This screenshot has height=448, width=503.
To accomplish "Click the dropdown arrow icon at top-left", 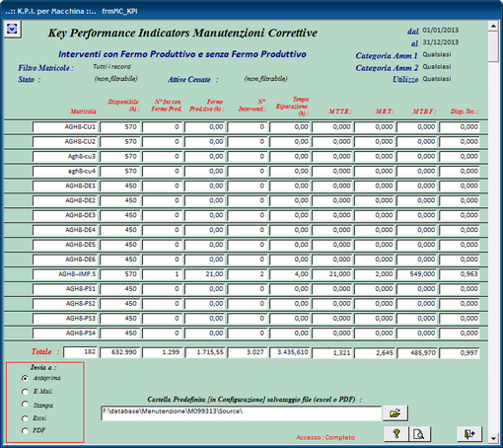I will pyautogui.click(x=12, y=29).
